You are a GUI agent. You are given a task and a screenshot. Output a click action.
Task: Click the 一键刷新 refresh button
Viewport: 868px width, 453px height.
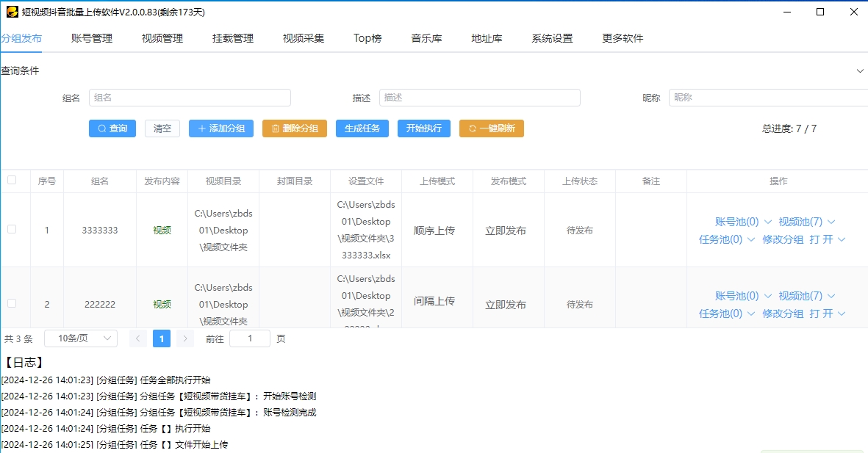coord(491,128)
